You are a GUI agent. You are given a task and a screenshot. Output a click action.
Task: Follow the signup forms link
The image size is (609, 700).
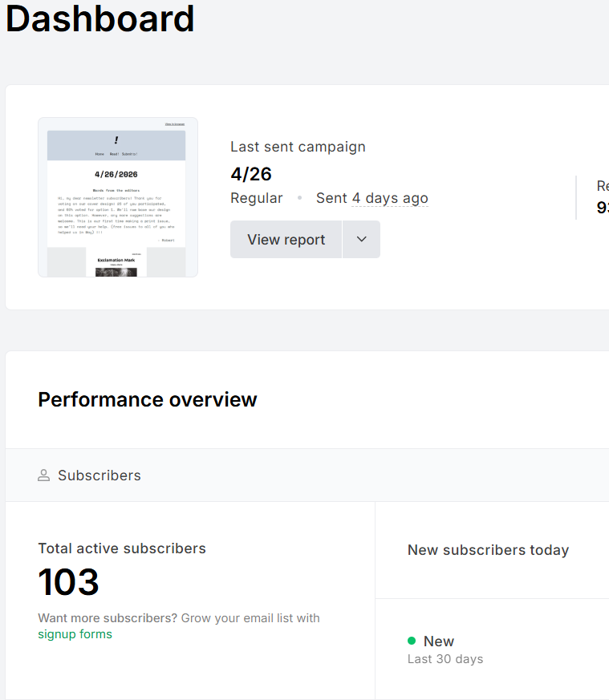[75, 634]
